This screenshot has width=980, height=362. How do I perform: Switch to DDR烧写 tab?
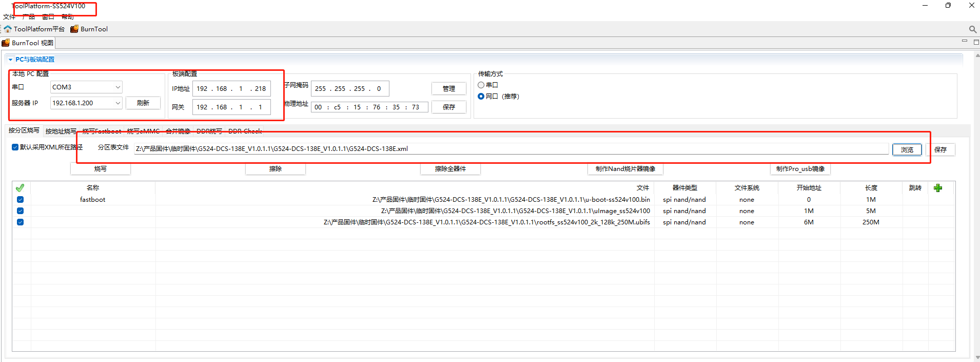(209, 131)
